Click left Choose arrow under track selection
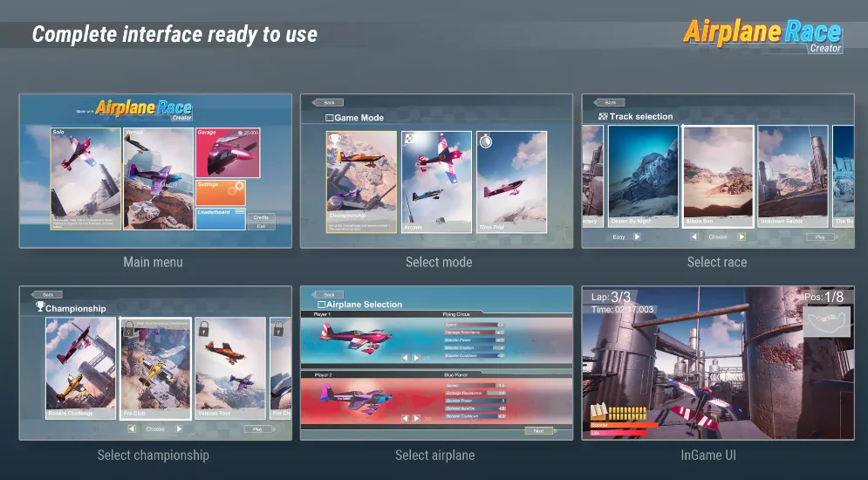Screen dimensions: 868x480 click(x=694, y=237)
